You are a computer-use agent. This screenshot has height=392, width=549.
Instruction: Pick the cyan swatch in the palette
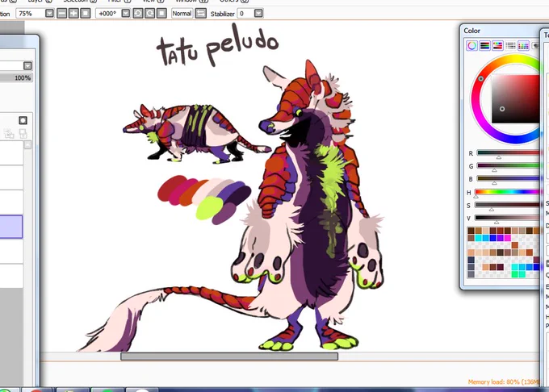click(x=478, y=238)
